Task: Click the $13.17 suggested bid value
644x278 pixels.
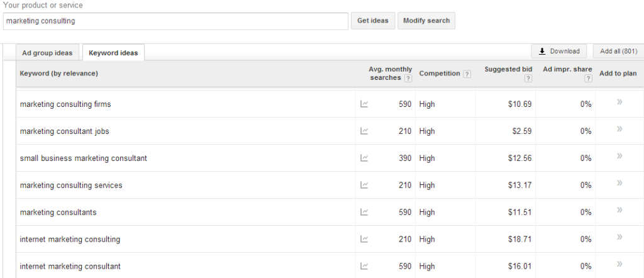Action: pyautogui.click(x=519, y=186)
